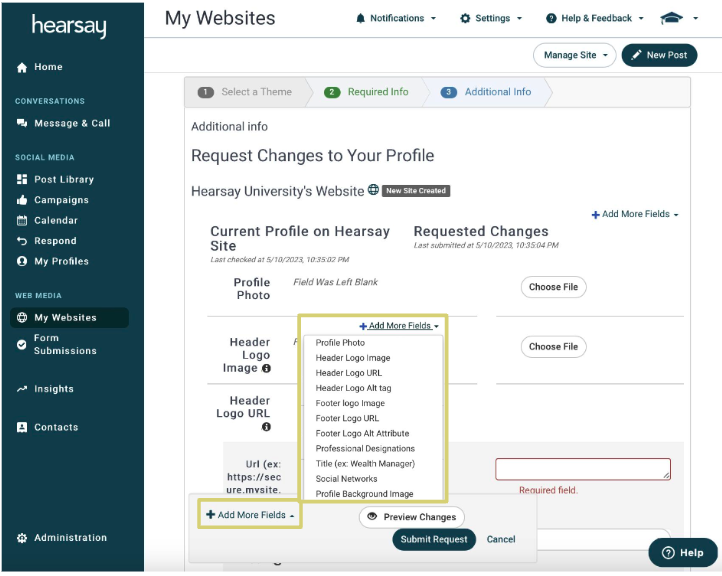Click the Administration gear icon

point(22,538)
